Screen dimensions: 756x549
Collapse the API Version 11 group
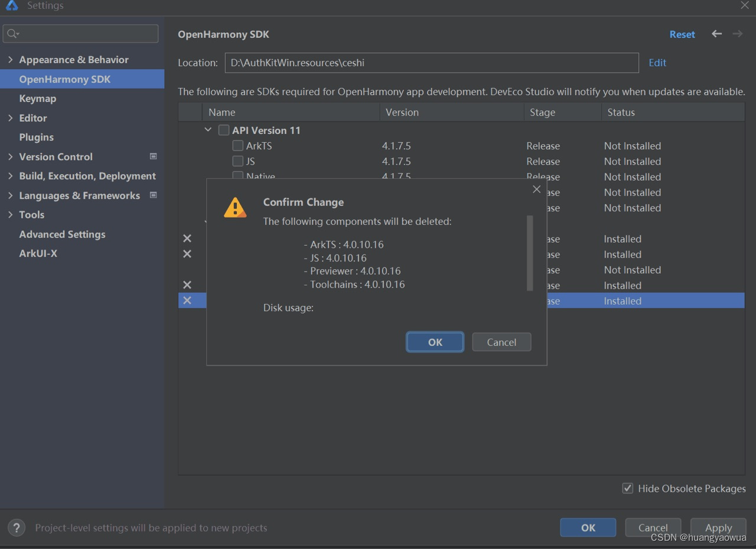tap(208, 130)
